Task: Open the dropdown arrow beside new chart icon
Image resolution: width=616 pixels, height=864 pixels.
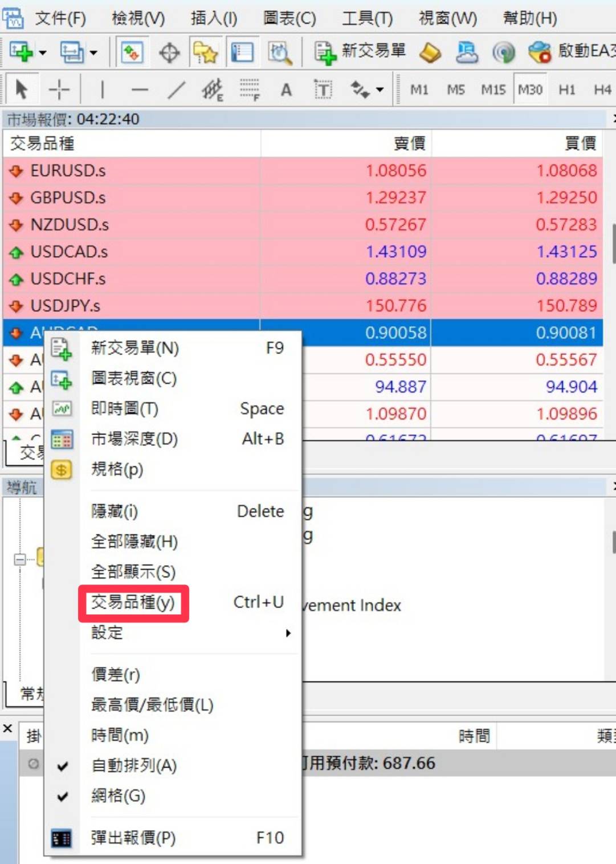Action: coord(43,53)
